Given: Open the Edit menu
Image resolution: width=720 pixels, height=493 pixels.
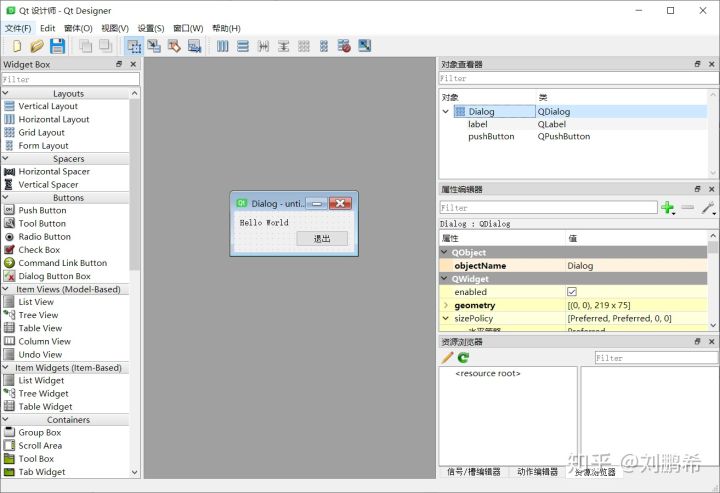Looking at the screenshot, I should (x=47, y=28).
